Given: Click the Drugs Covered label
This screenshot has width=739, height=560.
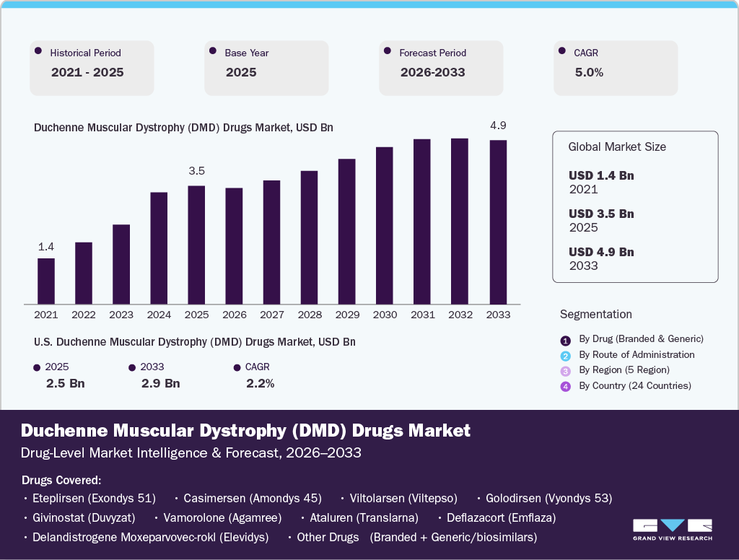Looking at the screenshot, I should pos(61,481).
